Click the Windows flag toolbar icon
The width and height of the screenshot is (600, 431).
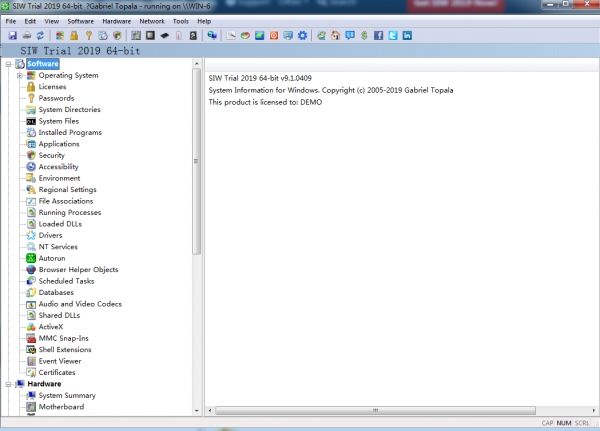point(60,36)
